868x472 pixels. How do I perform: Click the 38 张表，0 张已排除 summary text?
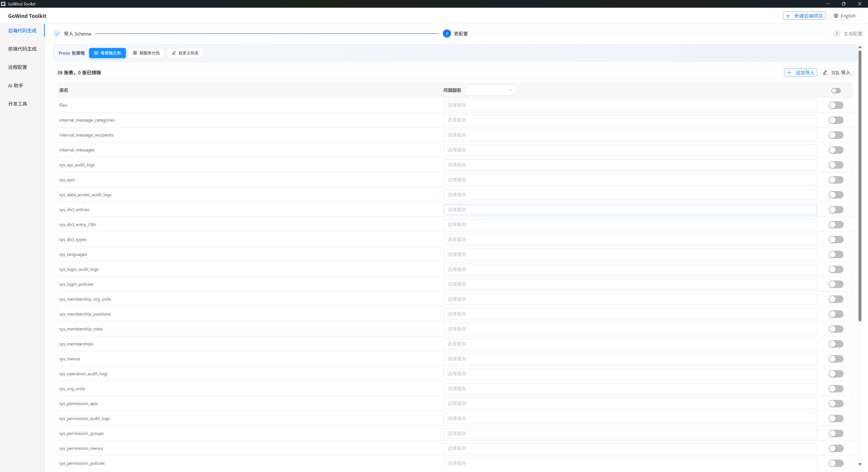[79, 72]
